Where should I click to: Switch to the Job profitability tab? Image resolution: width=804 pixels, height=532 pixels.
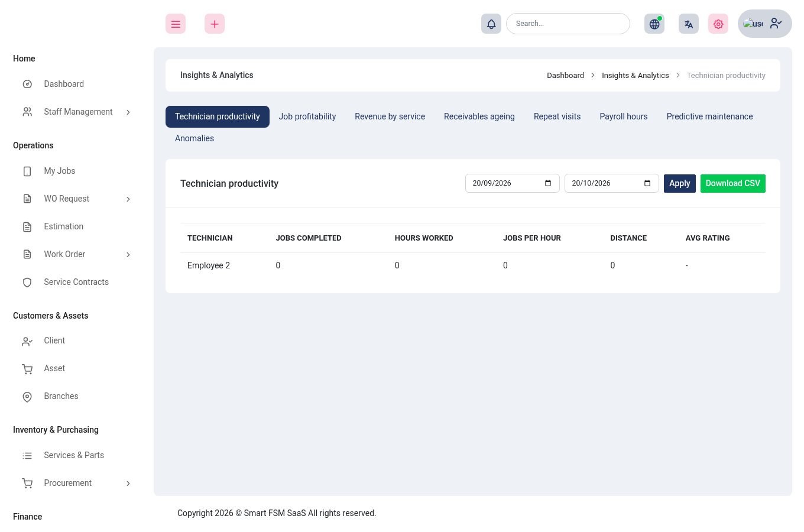(x=307, y=116)
